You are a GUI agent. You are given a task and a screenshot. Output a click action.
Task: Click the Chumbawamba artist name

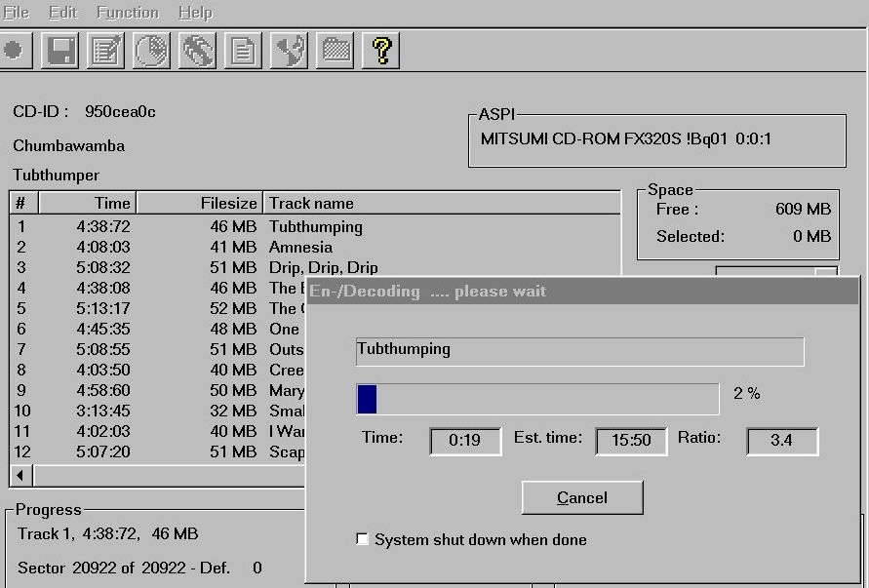[68, 145]
